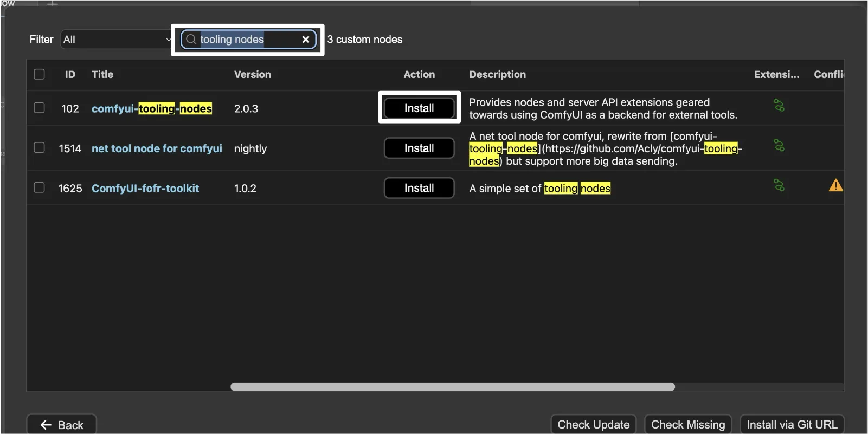
Task: Open the comfyui-tooling-nodes title link
Action: [151, 109]
